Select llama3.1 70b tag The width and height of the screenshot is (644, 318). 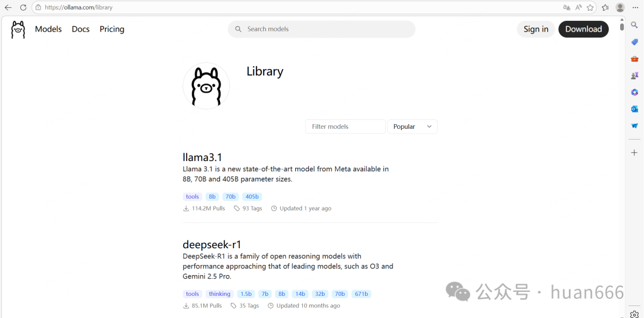230,197
